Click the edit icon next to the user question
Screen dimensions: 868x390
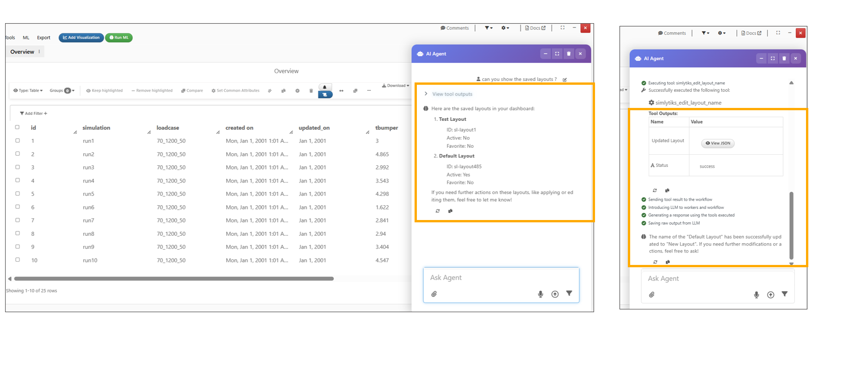click(x=564, y=80)
